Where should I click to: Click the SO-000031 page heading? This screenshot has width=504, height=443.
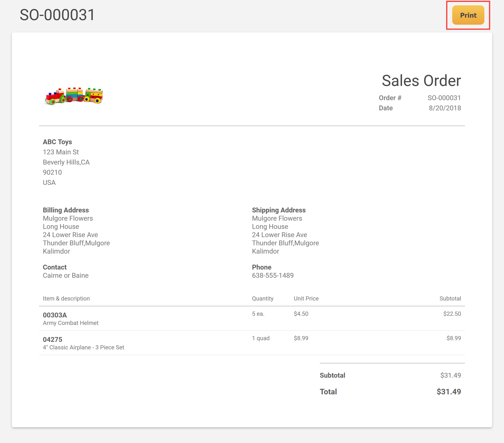(57, 15)
